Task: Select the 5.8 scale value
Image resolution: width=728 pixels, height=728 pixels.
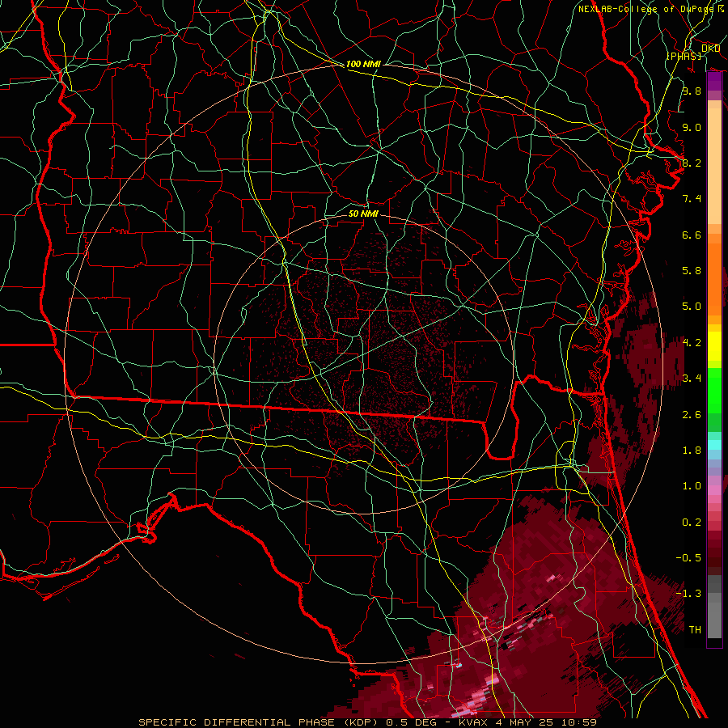Action: coord(692,271)
